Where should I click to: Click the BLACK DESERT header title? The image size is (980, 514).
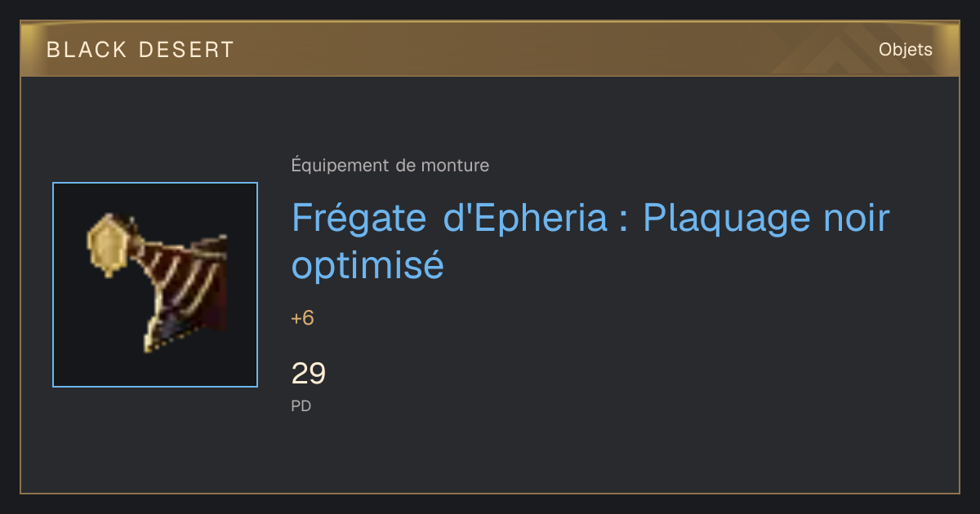[x=140, y=50]
